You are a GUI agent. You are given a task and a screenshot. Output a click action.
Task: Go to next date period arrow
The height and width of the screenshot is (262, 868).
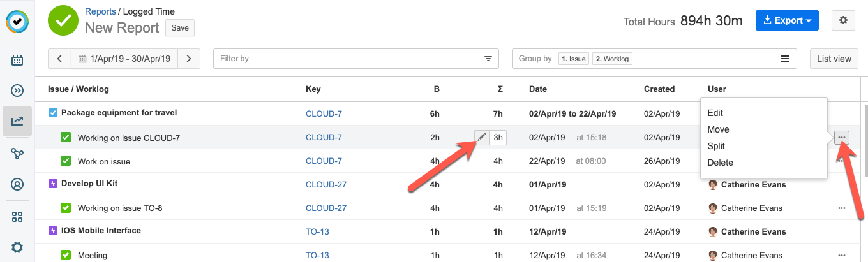189,59
